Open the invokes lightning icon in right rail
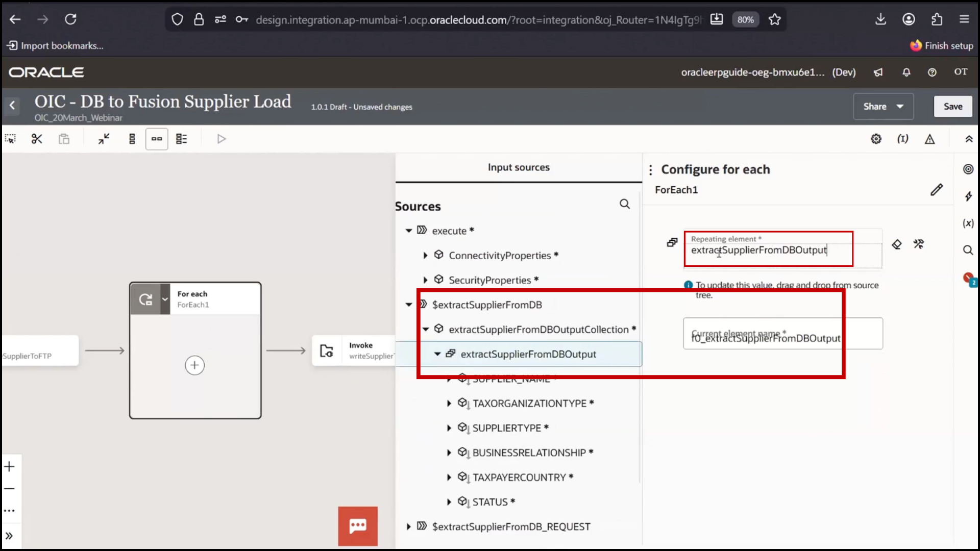 click(968, 196)
